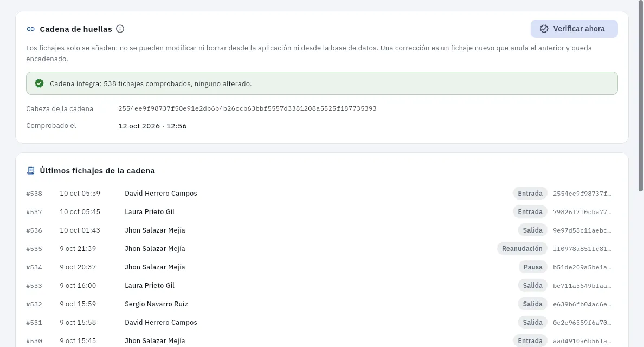This screenshot has height=347, width=644.
Task: Click the Entrada badge on entry #530
Action: (530, 341)
